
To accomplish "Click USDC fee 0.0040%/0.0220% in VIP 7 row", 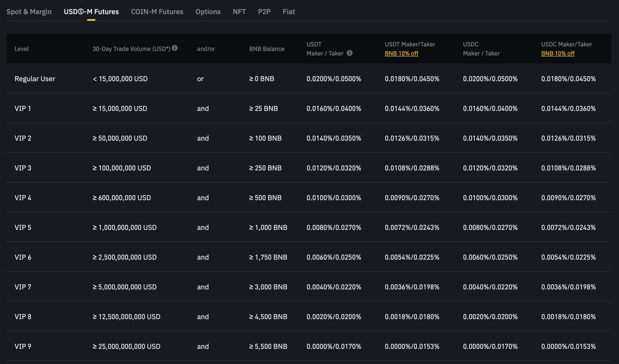I will click(x=490, y=287).
